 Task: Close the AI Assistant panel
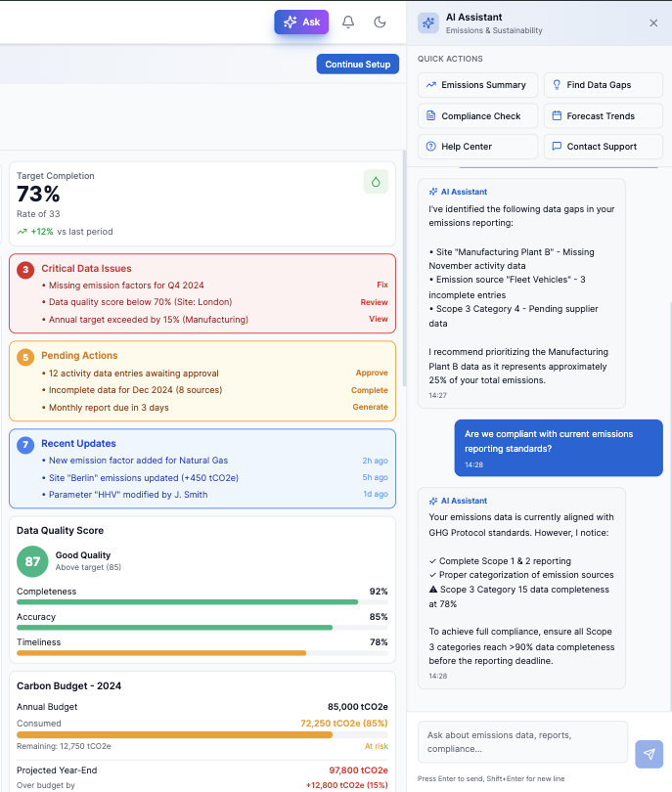pos(653,23)
